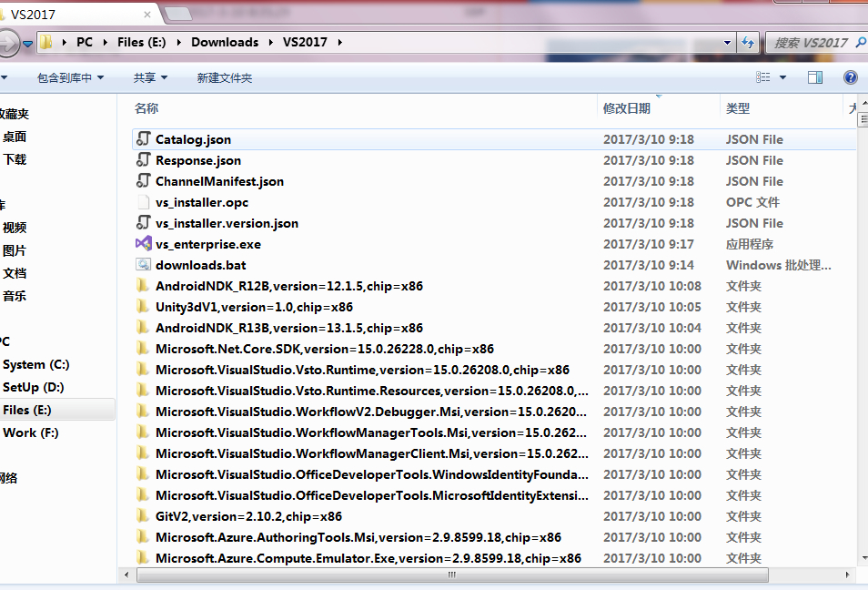Screen dimensions: 868x590
Task: Select 视频 library in navigation pane
Action: (x=15, y=227)
